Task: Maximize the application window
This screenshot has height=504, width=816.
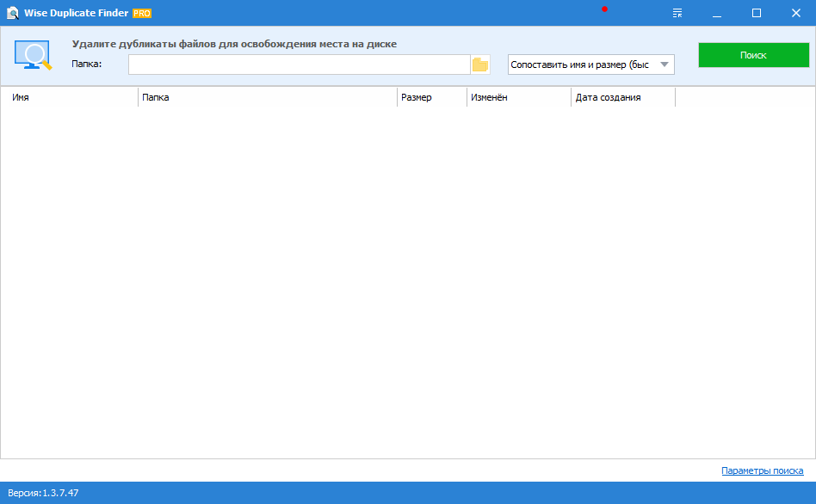Action: point(757,14)
